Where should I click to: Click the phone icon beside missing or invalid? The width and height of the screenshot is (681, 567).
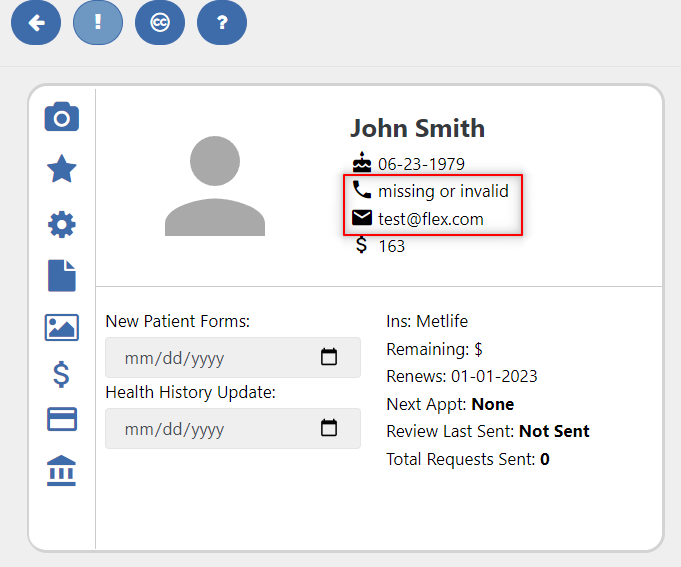click(x=362, y=190)
